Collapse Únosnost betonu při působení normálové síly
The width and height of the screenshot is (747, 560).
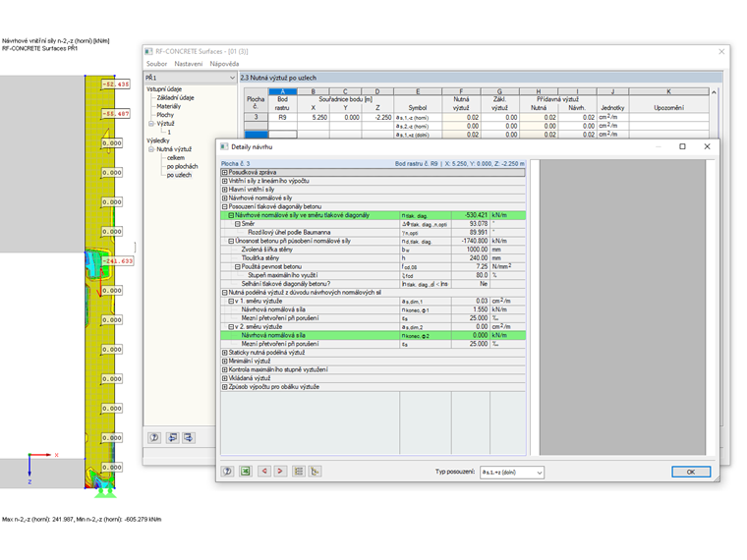coord(231,241)
